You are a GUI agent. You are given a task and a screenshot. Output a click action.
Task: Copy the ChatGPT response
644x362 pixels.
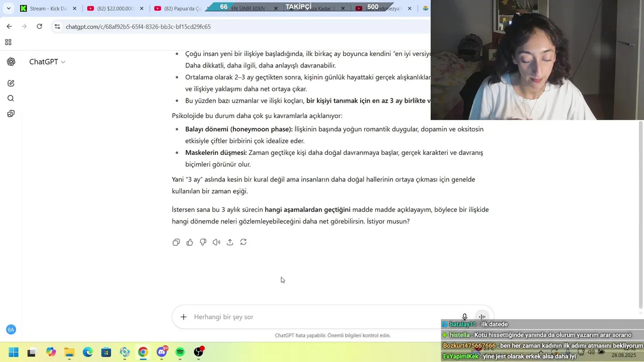click(x=176, y=242)
